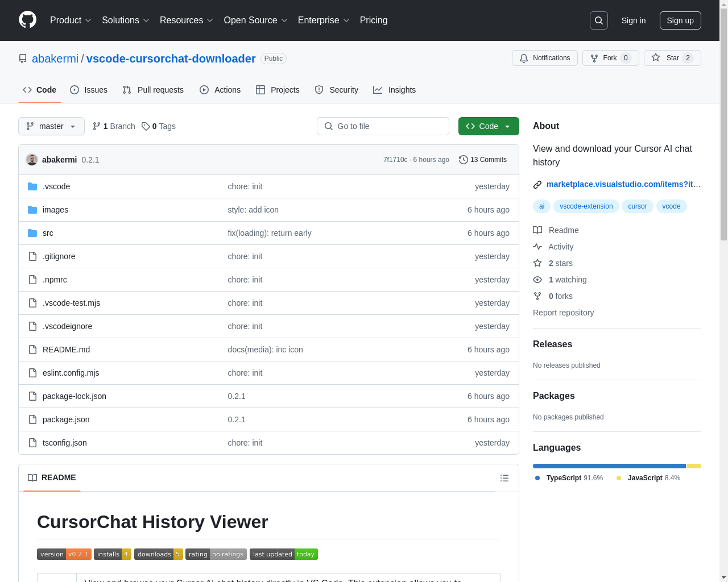Switch to the Pull requests tab

153,90
